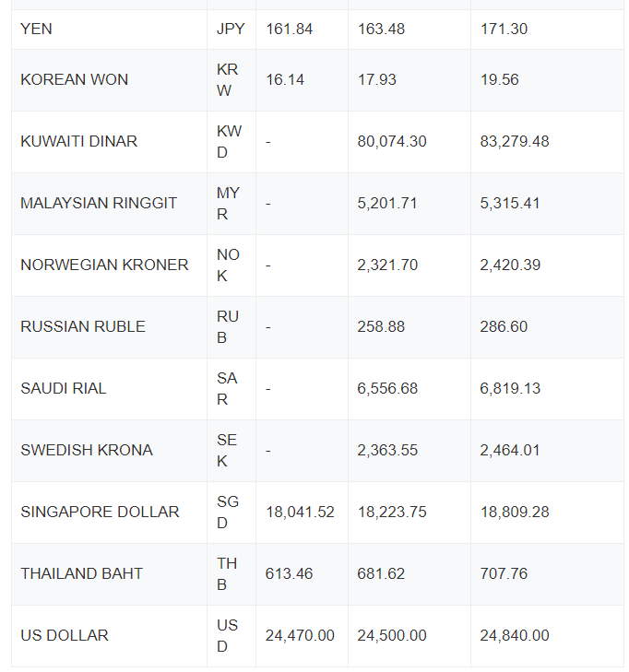The width and height of the screenshot is (629, 672).
Task: Click the JPY currency code
Action: tap(231, 29)
